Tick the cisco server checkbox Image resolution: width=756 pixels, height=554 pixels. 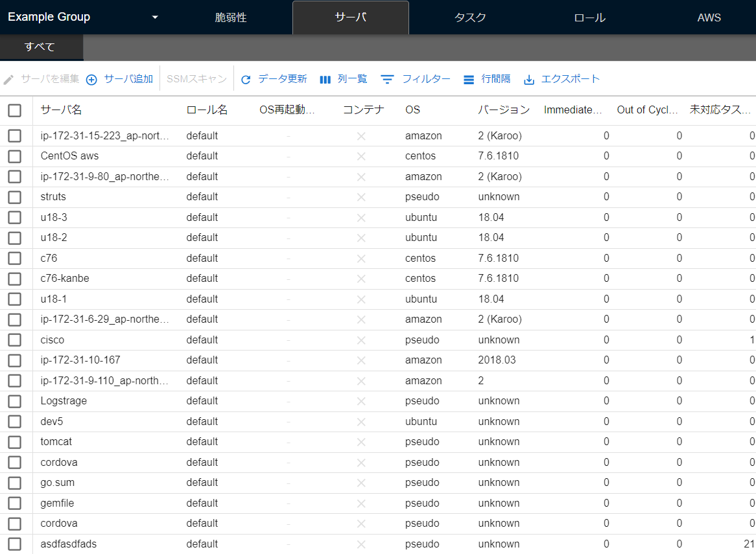click(14, 340)
